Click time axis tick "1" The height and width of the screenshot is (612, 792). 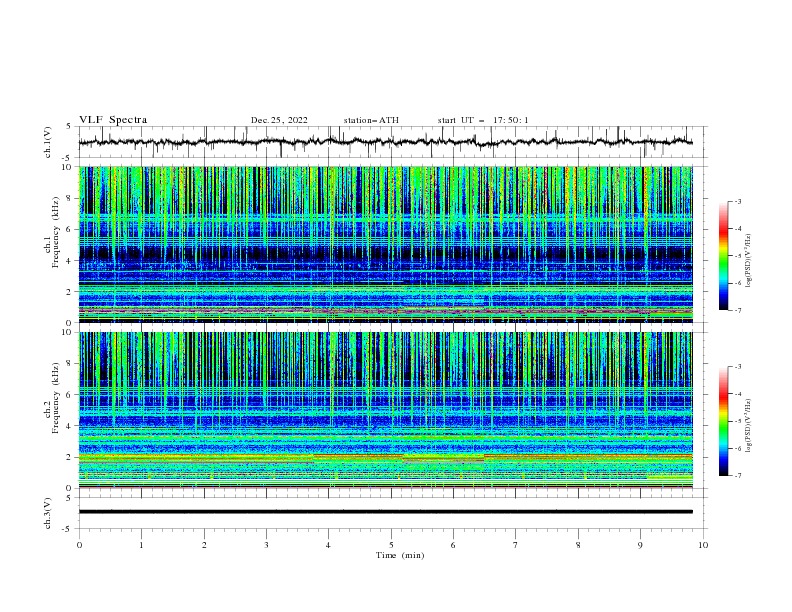[x=141, y=545]
